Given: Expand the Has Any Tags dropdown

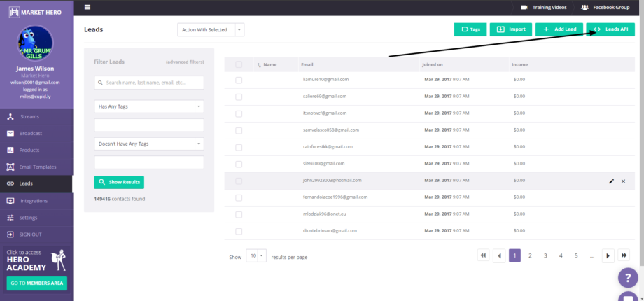Looking at the screenshot, I should pyautogui.click(x=148, y=106).
